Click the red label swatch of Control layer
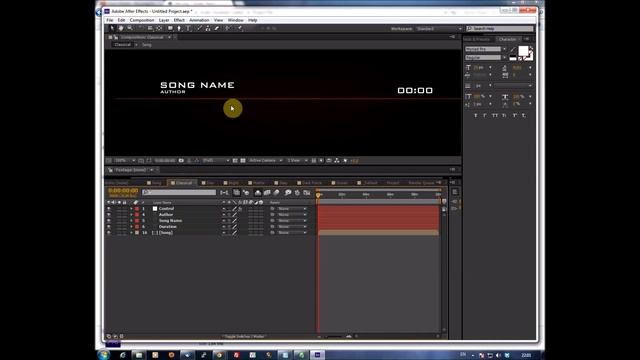 137,209
